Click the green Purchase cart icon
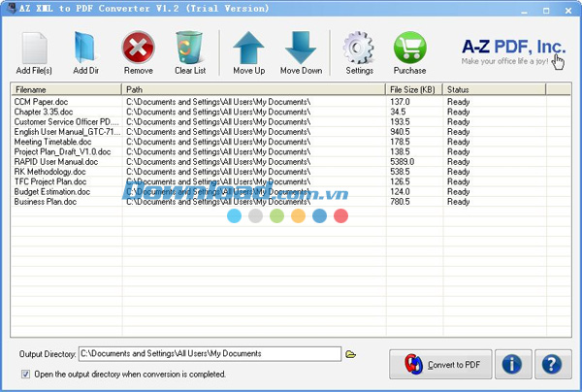This screenshot has height=392, width=582. (x=409, y=48)
